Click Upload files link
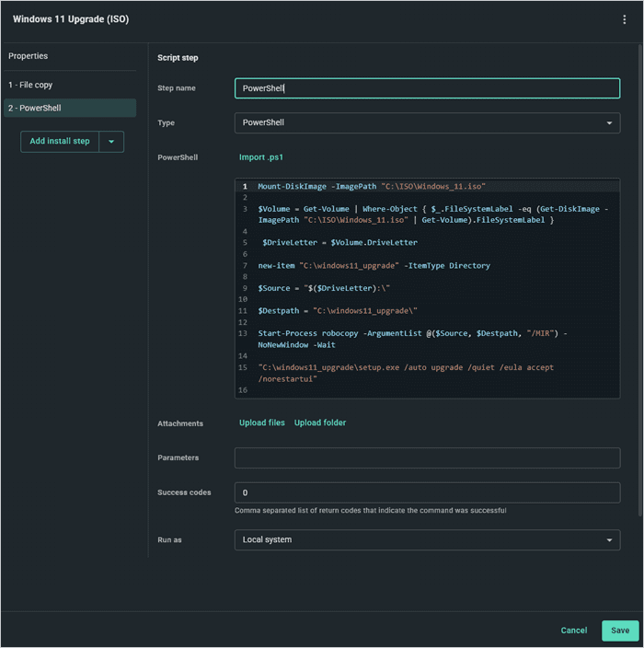644x648 pixels. [262, 422]
